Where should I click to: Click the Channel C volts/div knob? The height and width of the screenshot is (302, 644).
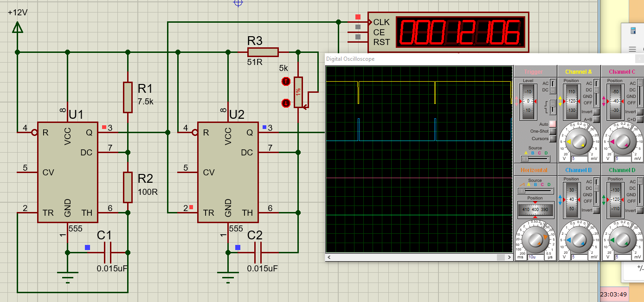point(622,142)
